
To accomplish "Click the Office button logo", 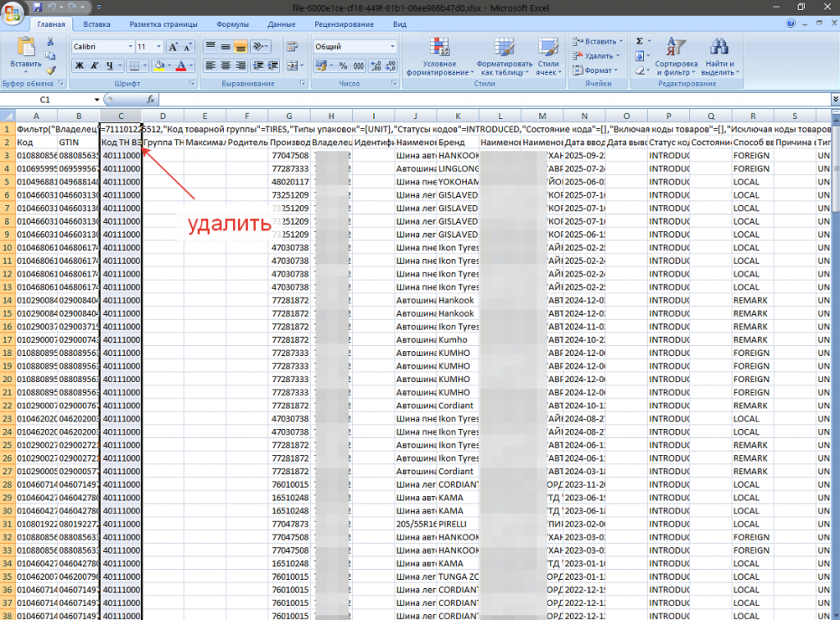I will tap(14, 12).
